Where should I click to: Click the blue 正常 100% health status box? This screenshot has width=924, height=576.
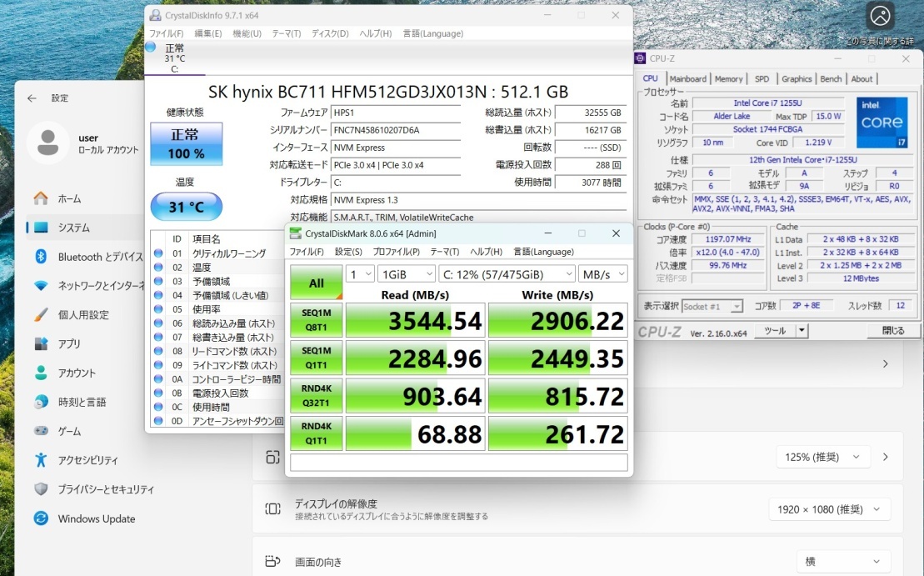[x=187, y=144]
